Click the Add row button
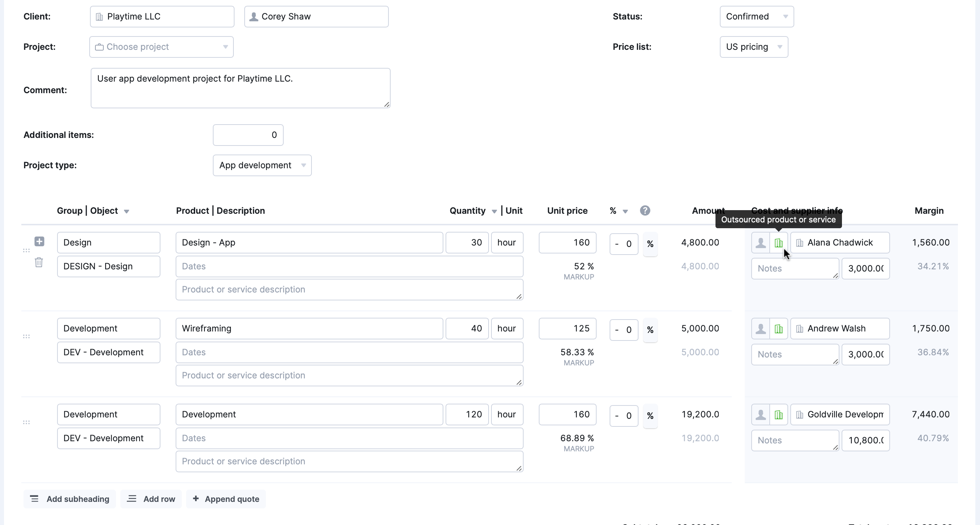 [x=151, y=499]
